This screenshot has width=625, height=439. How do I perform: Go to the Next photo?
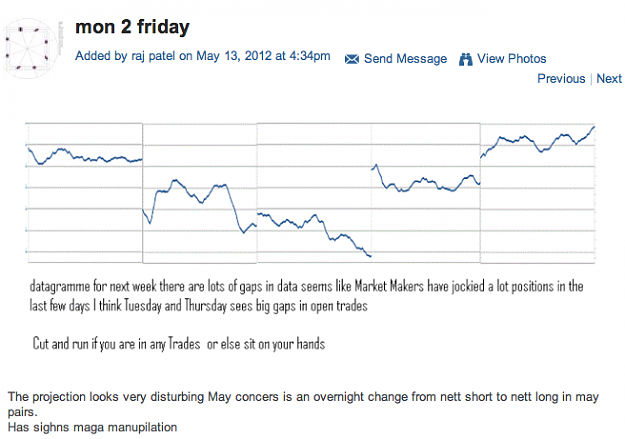click(x=609, y=79)
